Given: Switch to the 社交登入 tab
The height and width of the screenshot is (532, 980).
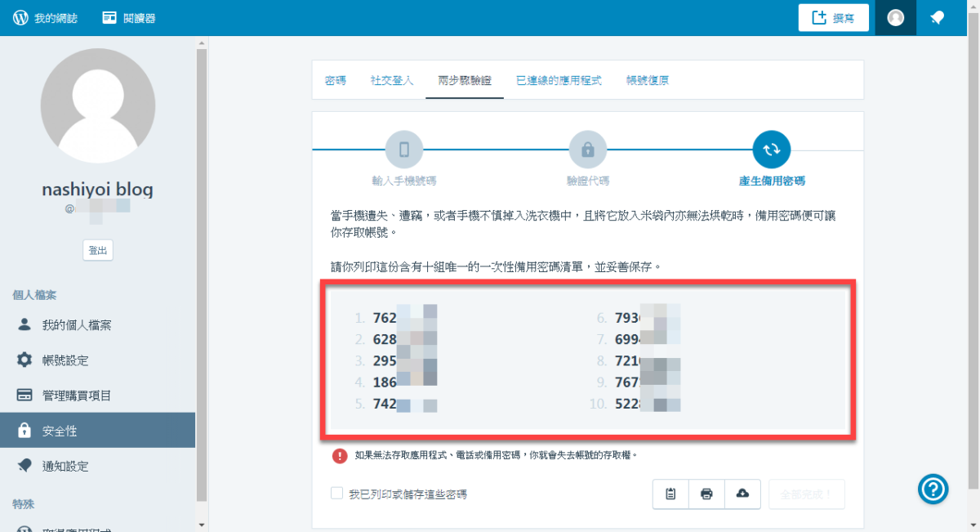Looking at the screenshot, I should tap(392, 80).
